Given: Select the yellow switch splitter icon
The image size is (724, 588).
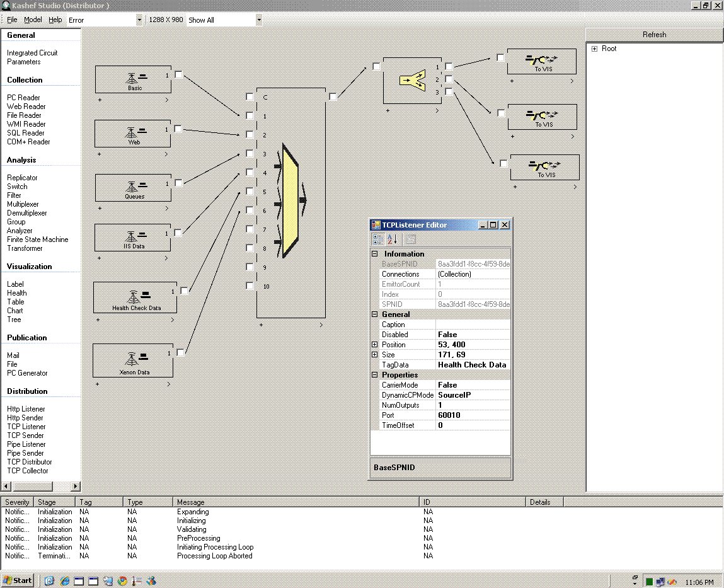Looking at the screenshot, I should [x=413, y=80].
